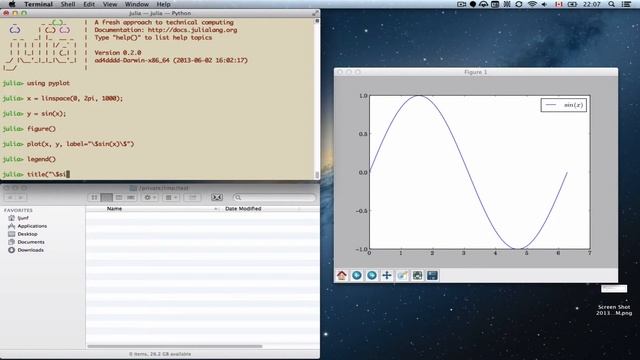Click the Figure 1 window title bar
Viewport: 640px width, 360px height.
(476, 72)
